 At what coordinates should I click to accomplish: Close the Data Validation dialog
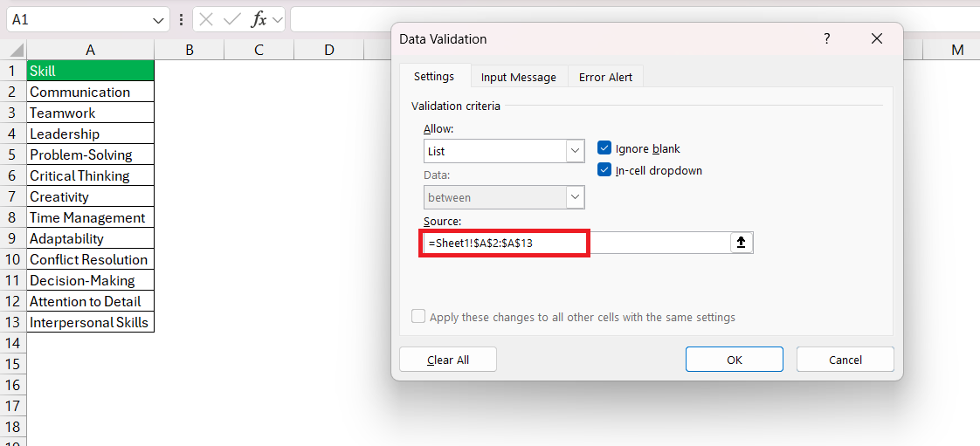pyautogui.click(x=877, y=38)
